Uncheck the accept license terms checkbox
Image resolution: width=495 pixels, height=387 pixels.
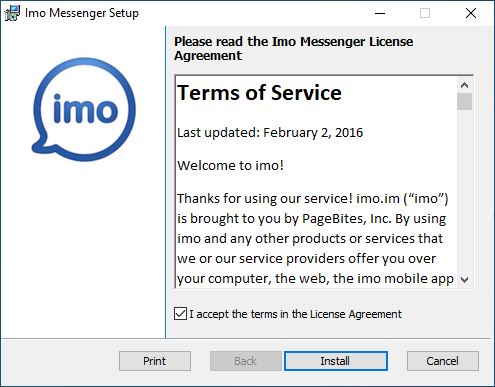pos(180,314)
